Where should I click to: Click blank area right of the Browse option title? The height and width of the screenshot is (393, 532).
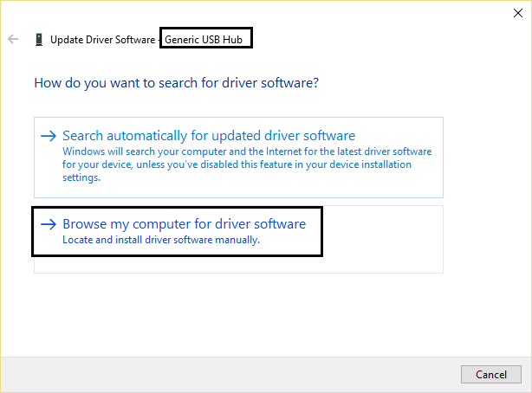tap(381, 225)
